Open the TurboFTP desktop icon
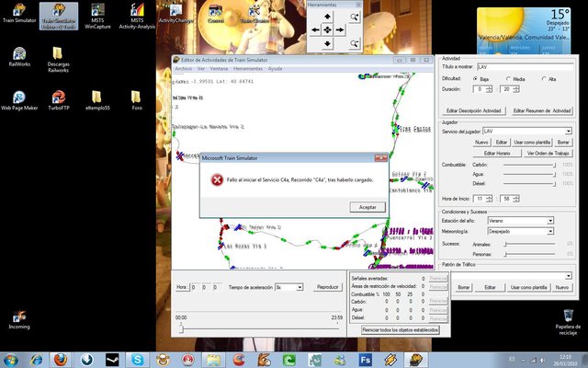This screenshot has height=368, width=588. pyautogui.click(x=60, y=98)
